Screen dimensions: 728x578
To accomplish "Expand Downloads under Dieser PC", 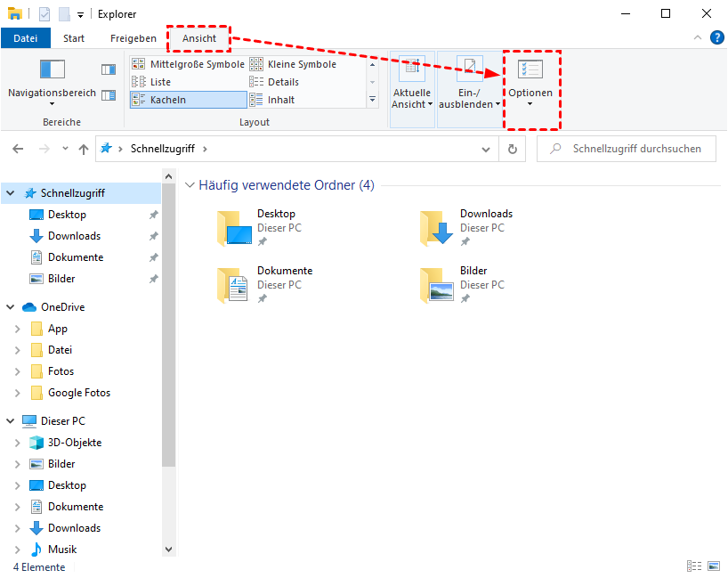I will (x=17, y=528).
